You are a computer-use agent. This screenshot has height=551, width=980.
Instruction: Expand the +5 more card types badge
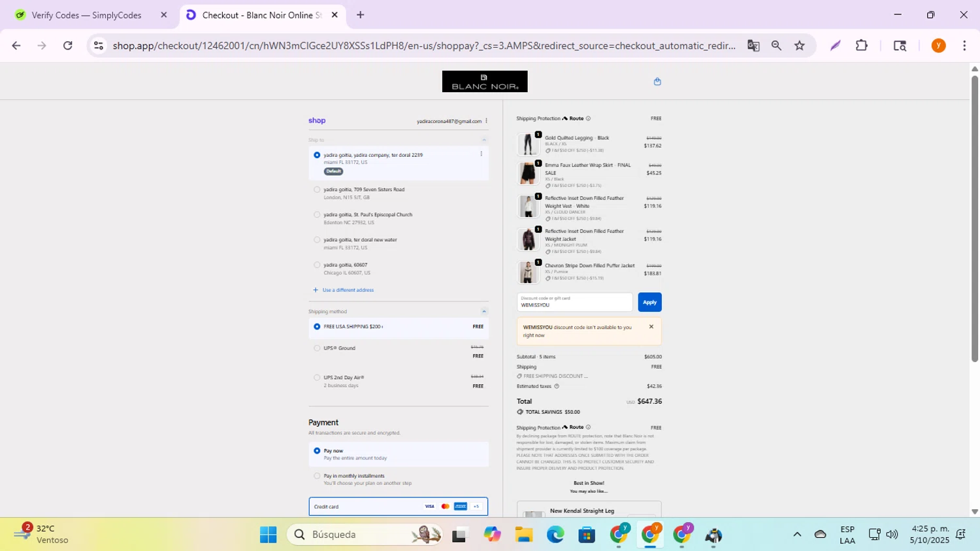pyautogui.click(x=476, y=507)
